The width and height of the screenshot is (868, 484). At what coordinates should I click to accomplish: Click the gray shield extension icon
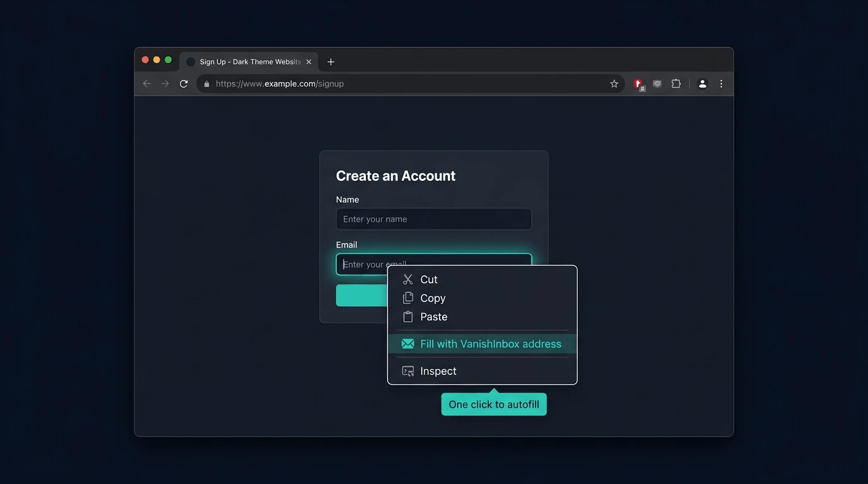657,84
